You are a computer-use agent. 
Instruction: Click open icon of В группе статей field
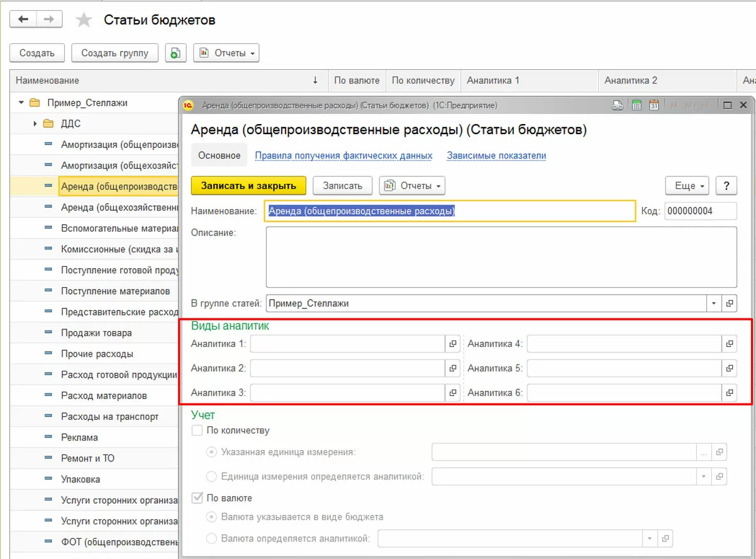[x=729, y=303]
